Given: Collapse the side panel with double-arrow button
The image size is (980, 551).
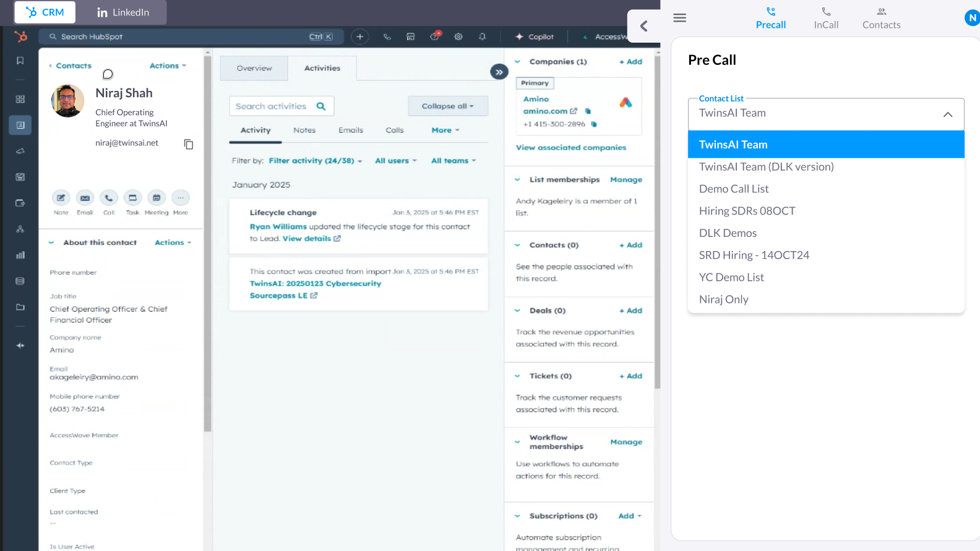Looking at the screenshot, I should (x=499, y=72).
